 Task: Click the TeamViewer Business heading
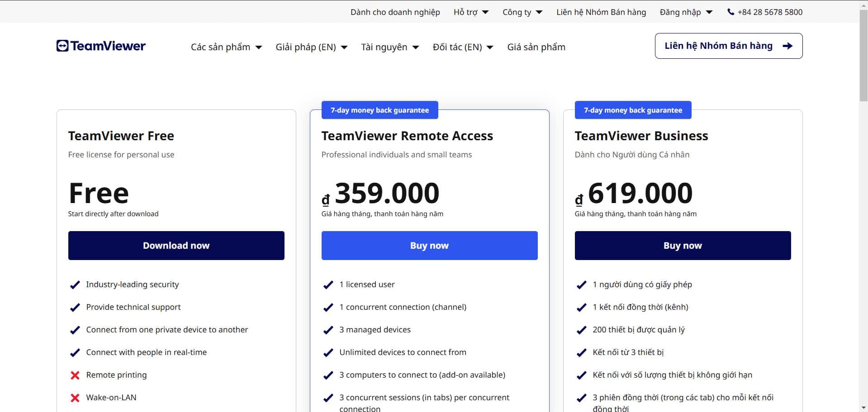point(641,136)
